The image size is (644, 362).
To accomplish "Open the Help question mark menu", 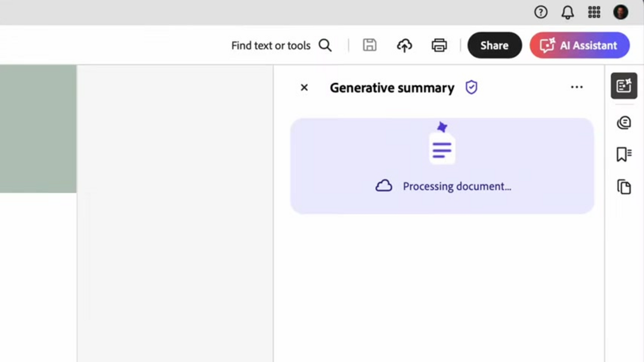I will tap(541, 12).
